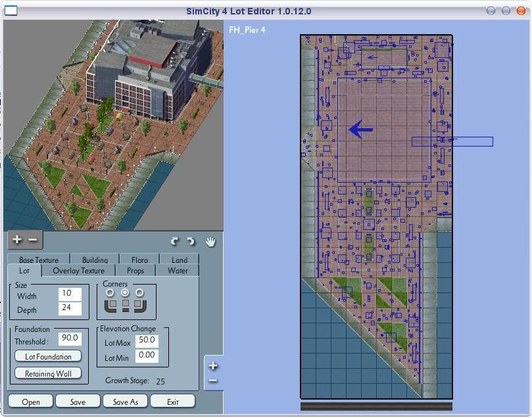Open the Building tab
The width and height of the screenshot is (532, 418).
pyautogui.click(x=95, y=260)
